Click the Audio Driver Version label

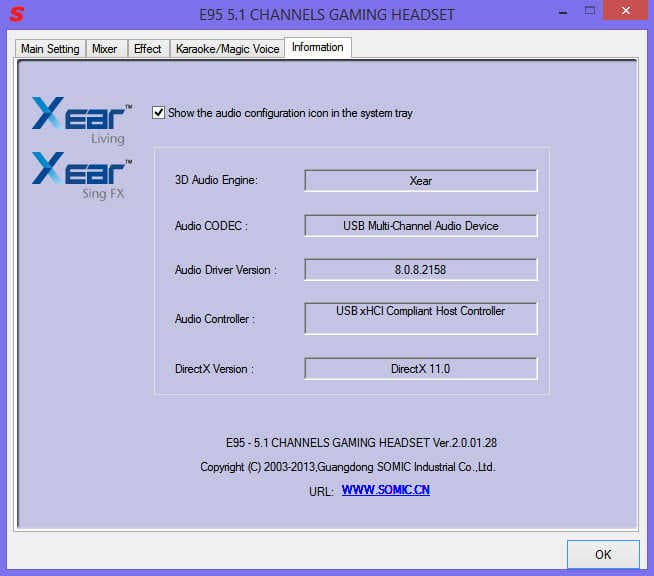226,270
